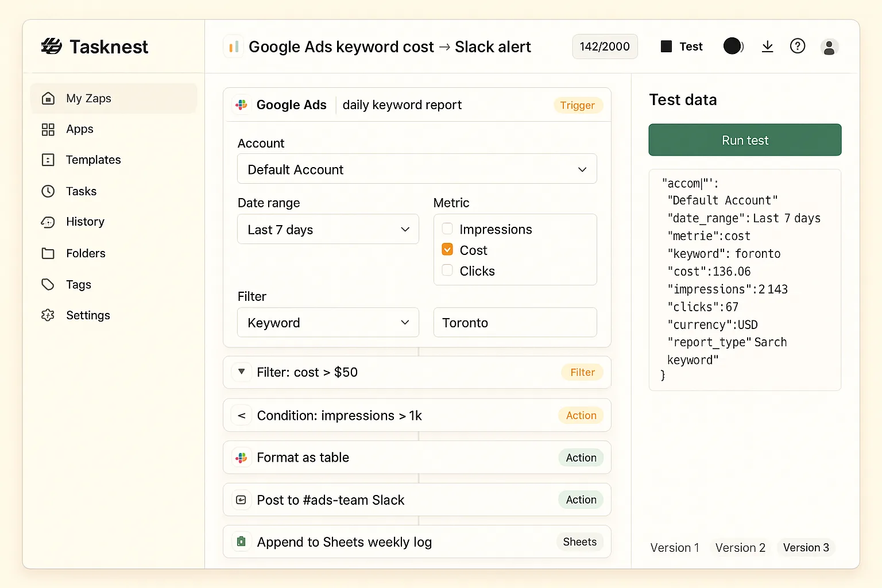Toggle the dark circle switch in header

click(x=733, y=46)
